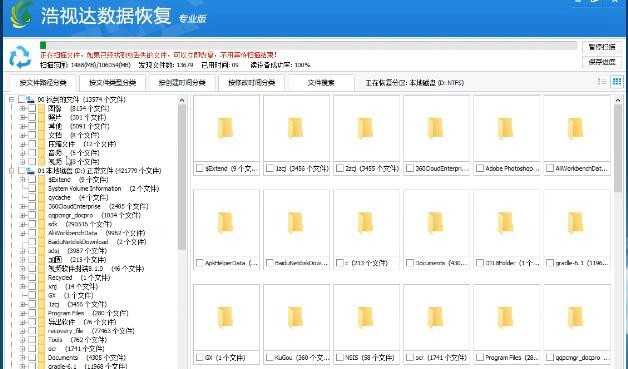Open the ocr thumbnail folder icon

[436, 317]
